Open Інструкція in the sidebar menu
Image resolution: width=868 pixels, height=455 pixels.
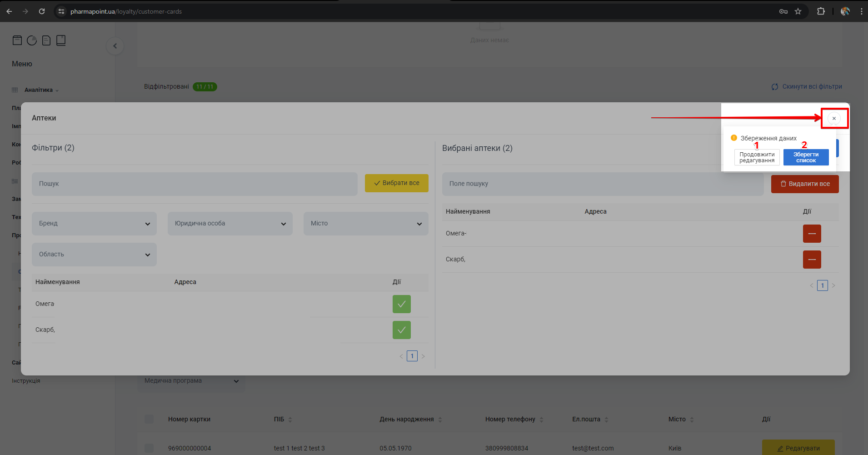(x=26, y=381)
